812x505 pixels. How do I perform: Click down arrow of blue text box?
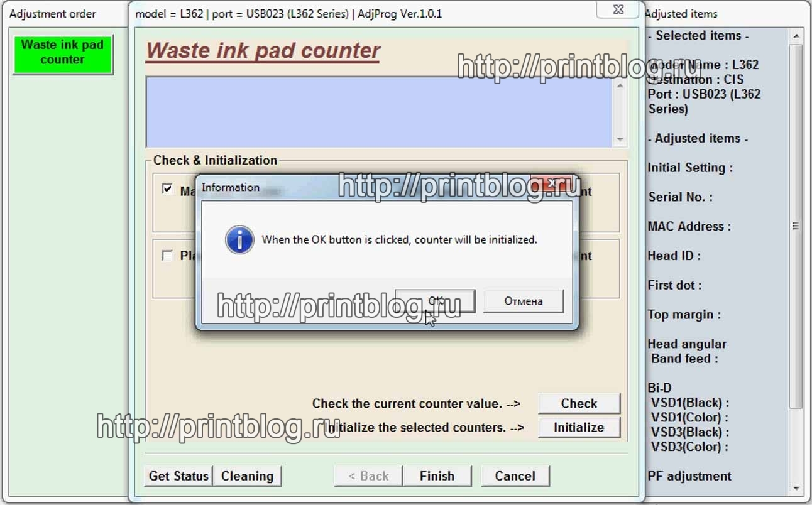620,139
